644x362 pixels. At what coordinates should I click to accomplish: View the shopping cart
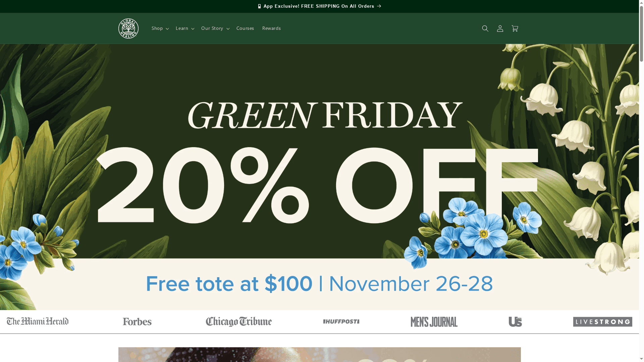(515, 28)
